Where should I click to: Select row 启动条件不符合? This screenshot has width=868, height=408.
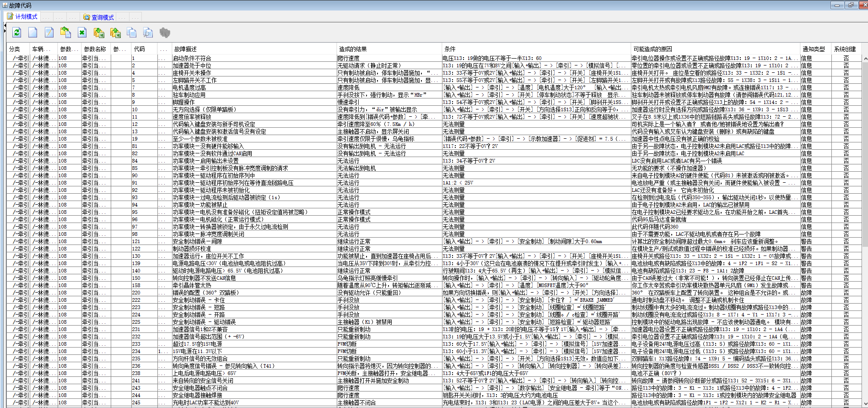coord(192,58)
